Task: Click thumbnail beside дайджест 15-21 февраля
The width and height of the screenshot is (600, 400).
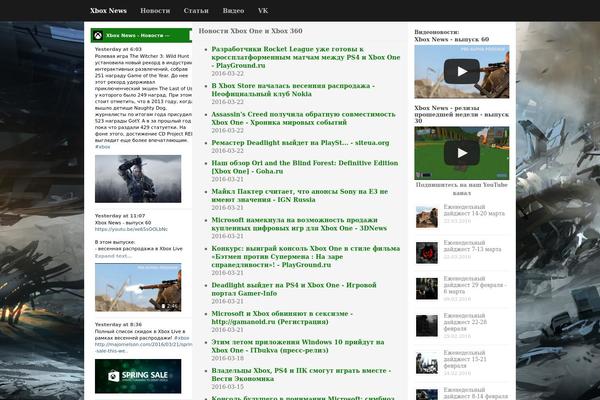Action: (x=427, y=362)
